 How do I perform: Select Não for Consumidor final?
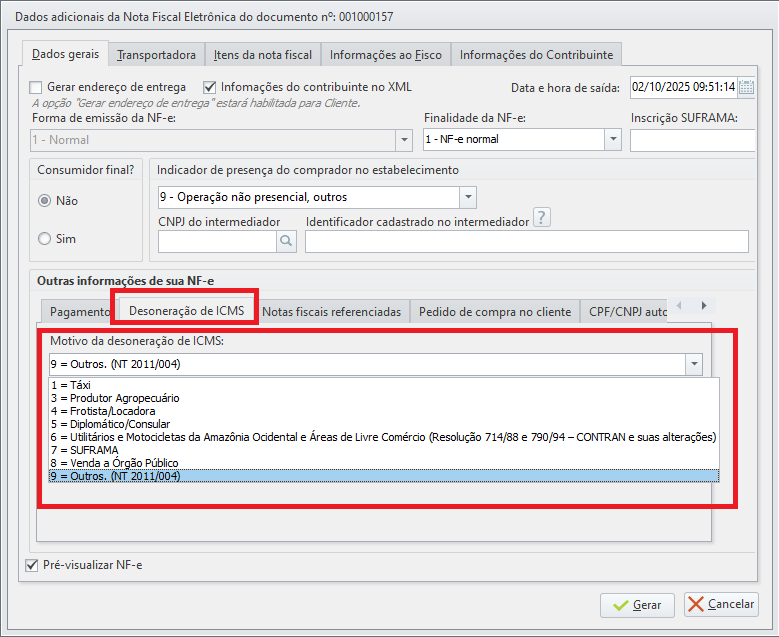(x=45, y=201)
